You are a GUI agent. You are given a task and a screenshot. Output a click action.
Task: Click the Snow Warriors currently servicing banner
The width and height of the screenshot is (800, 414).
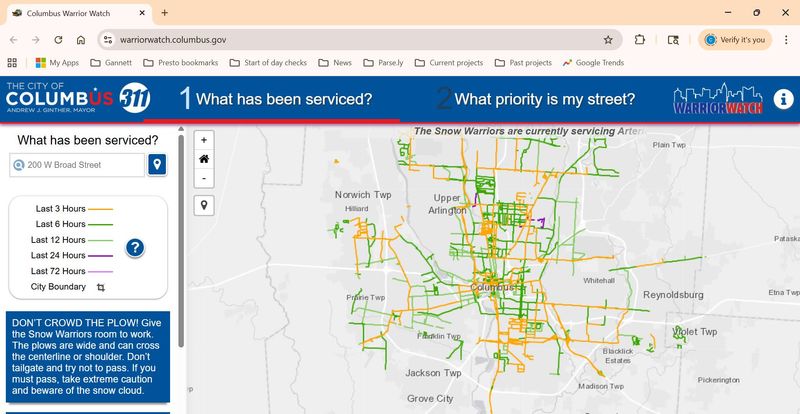528,131
